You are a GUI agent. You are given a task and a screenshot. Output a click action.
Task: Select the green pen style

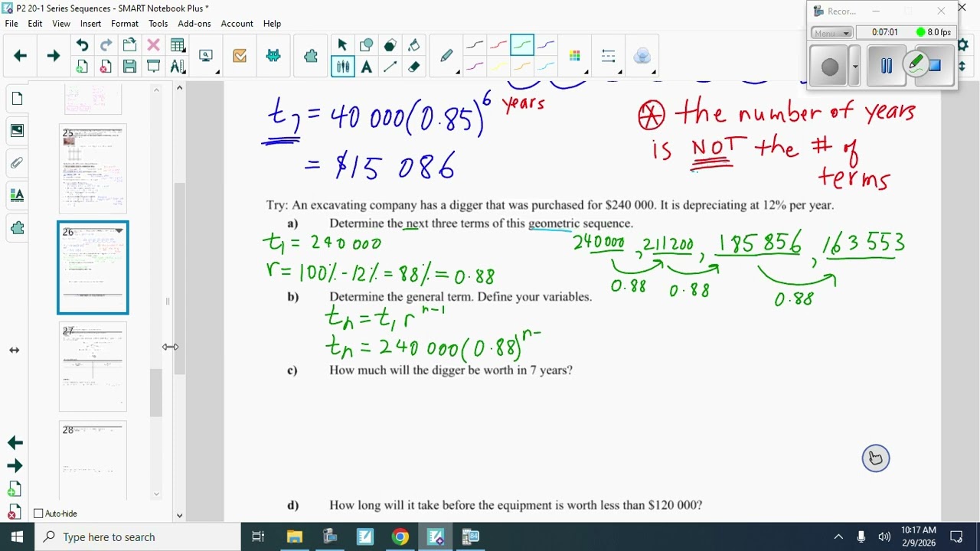coord(522,45)
